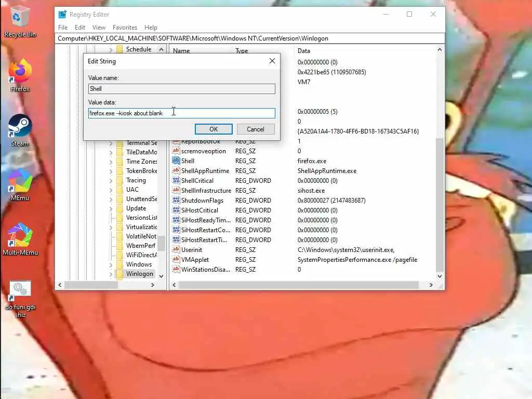The image size is (532, 399).
Task: Open the File menu
Action: (x=63, y=28)
